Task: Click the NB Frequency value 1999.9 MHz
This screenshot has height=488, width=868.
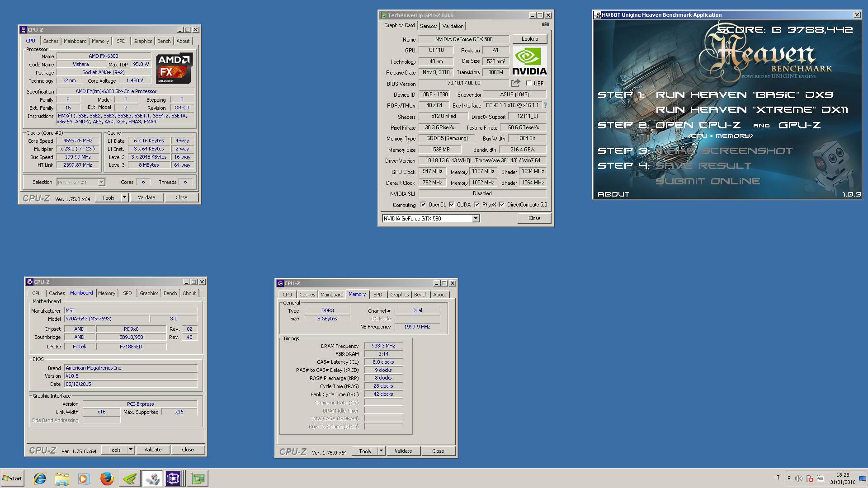Action: (x=417, y=327)
